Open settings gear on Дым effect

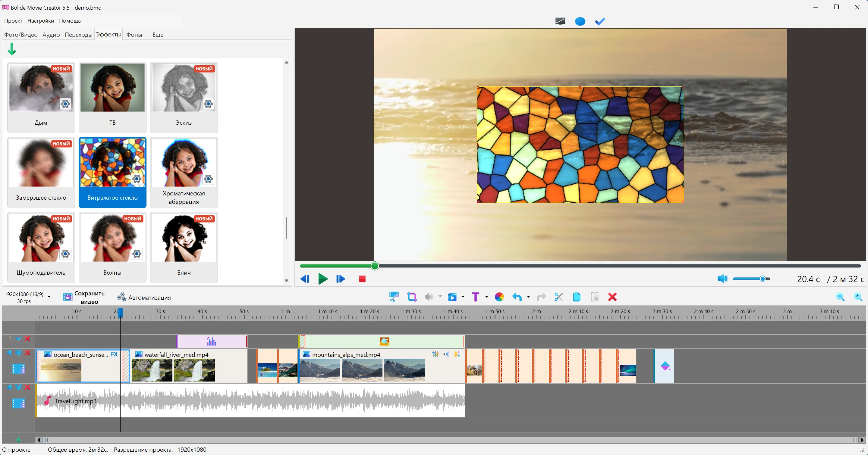coord(65,104)
